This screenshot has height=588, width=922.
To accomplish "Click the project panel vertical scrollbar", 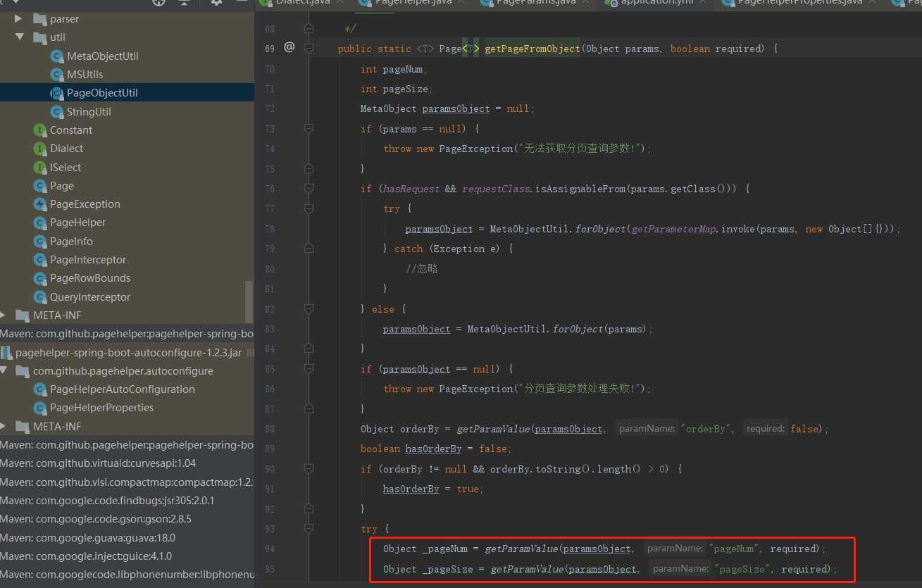I will [249, 302].
